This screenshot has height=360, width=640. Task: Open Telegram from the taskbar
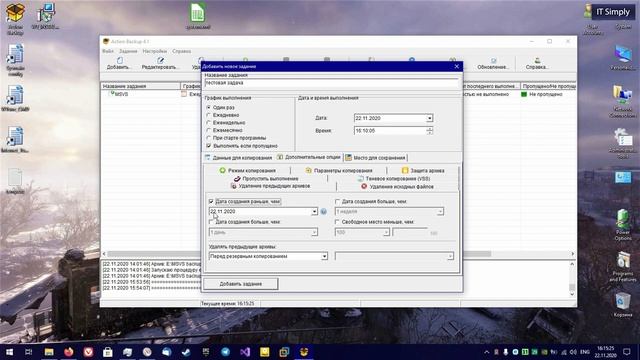click(x=225, y=352)
